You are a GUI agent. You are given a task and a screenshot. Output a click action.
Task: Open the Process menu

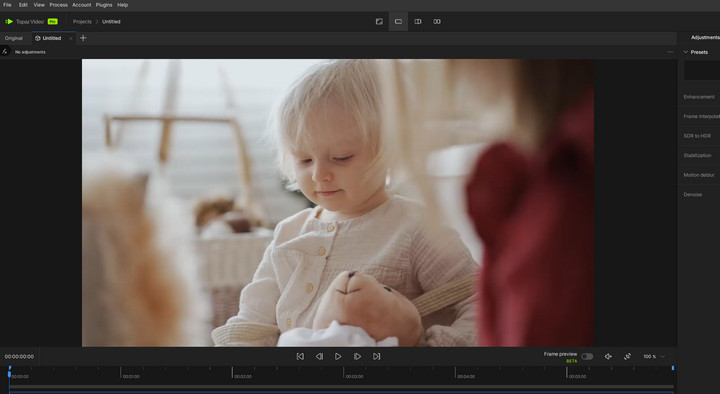58,5
